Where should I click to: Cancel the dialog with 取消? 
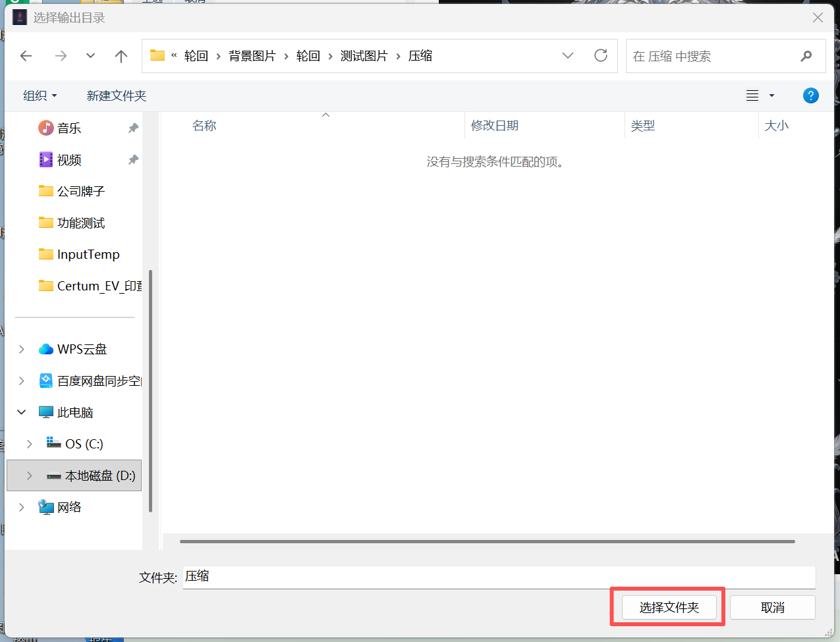click(773, 607)
